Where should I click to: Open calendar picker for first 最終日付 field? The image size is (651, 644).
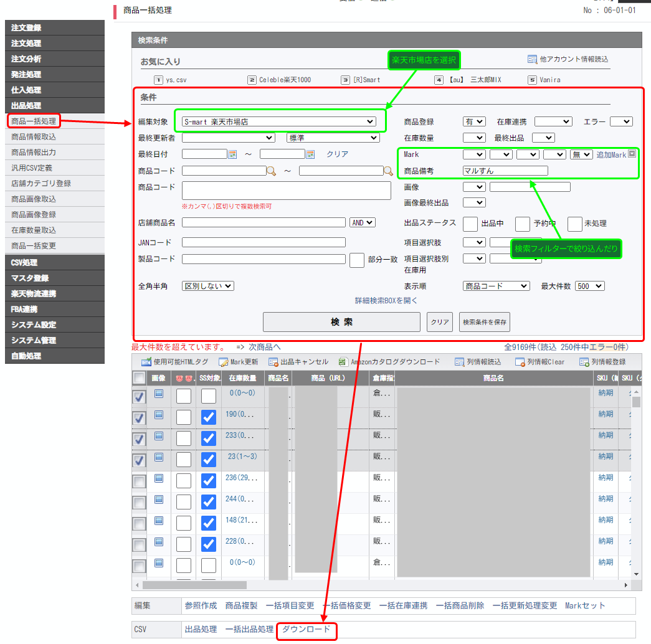[233, 154]
